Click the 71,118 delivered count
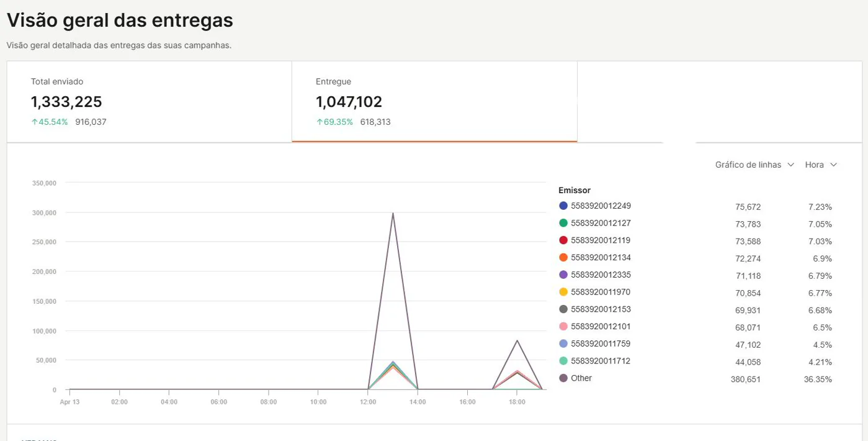 (x=748, y=276)
